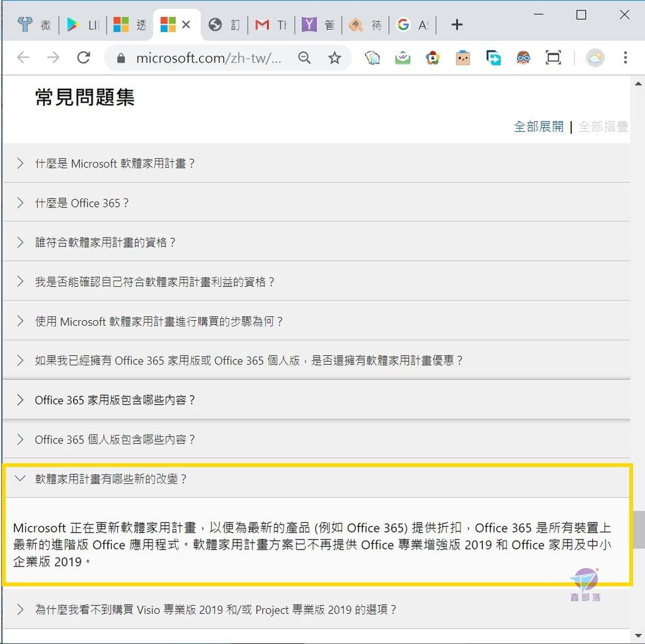The width and height of the screenshot is (645, 644).
Task: Switch to the globe icon tab
Action: point(224,25)
